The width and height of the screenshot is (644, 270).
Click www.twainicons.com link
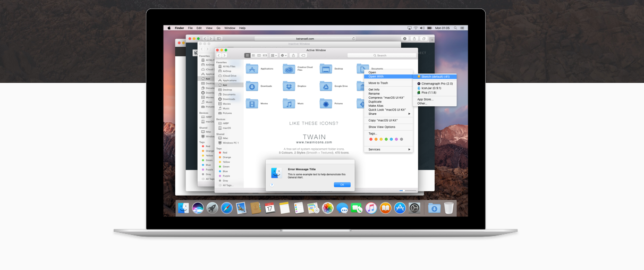pos(314,142)
